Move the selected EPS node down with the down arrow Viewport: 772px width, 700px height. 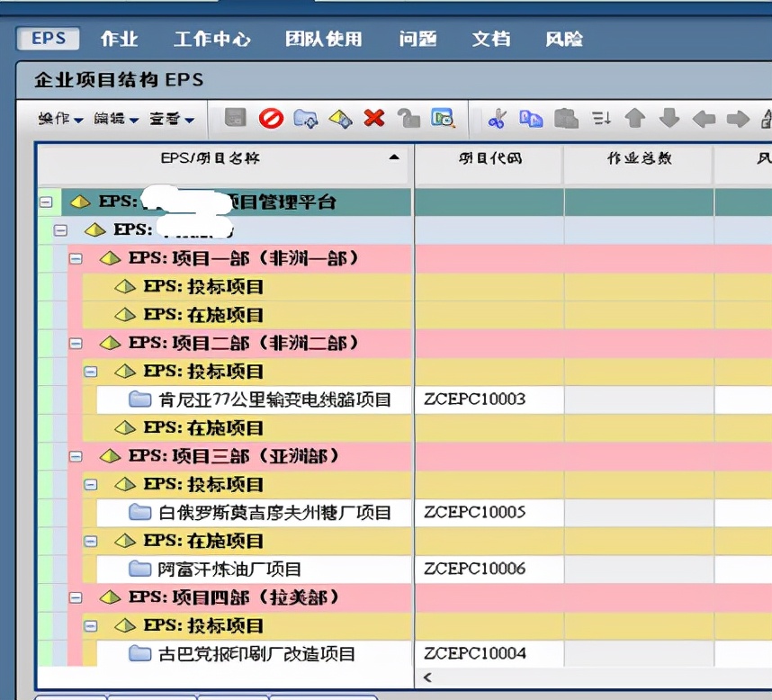tap(669, 118)
